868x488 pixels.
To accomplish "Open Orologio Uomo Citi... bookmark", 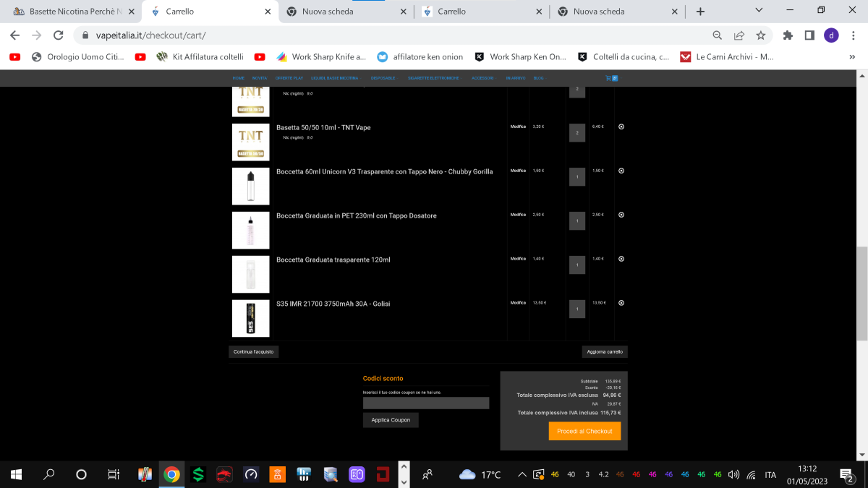I will click(x=77, y=57).
